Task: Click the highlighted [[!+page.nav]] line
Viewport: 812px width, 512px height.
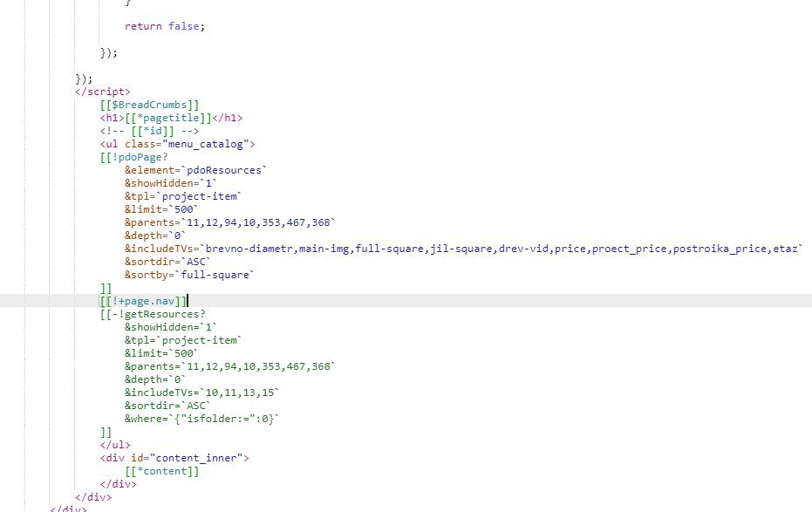Action: click(x=143, y=301)
